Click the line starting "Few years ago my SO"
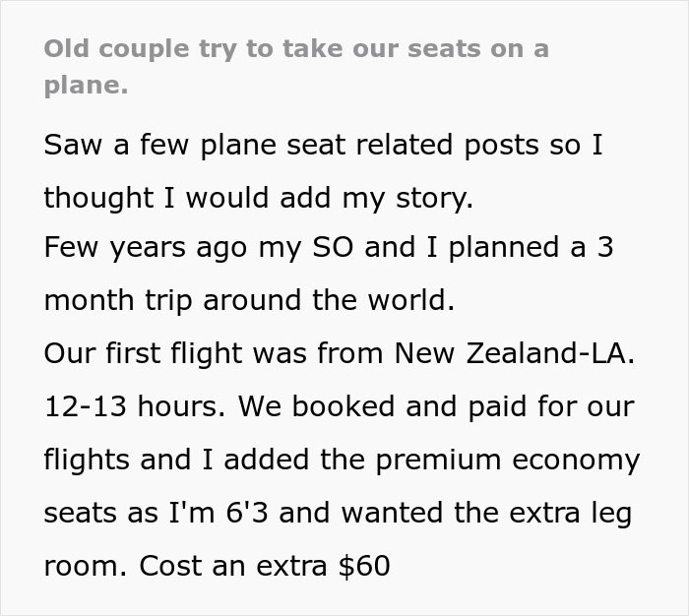 [329, 250]
